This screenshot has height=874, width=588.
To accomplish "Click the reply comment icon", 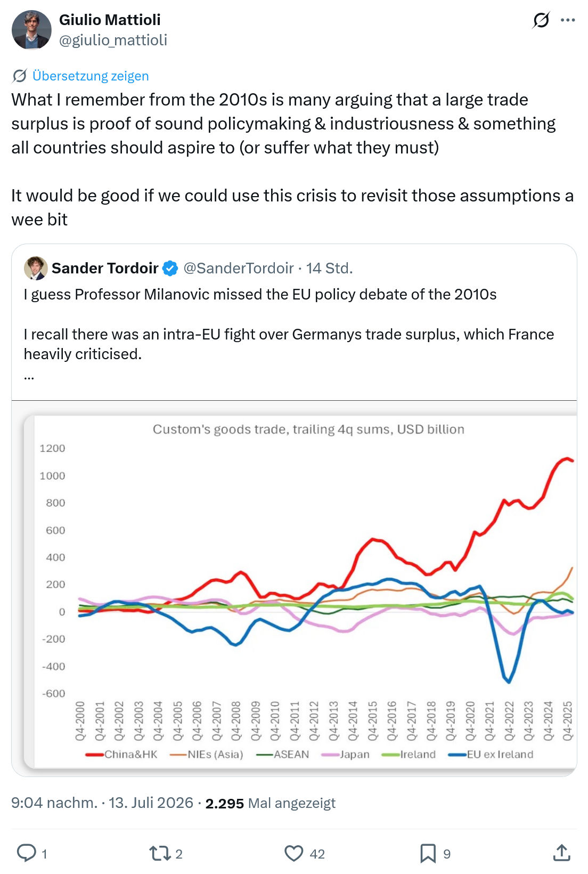I will pos(27,853).
